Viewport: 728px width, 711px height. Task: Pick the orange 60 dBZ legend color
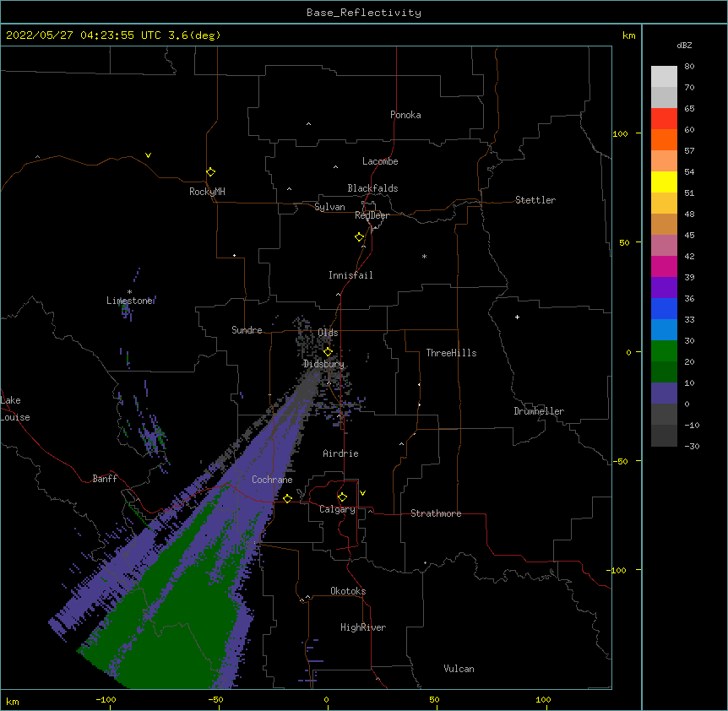664,139
